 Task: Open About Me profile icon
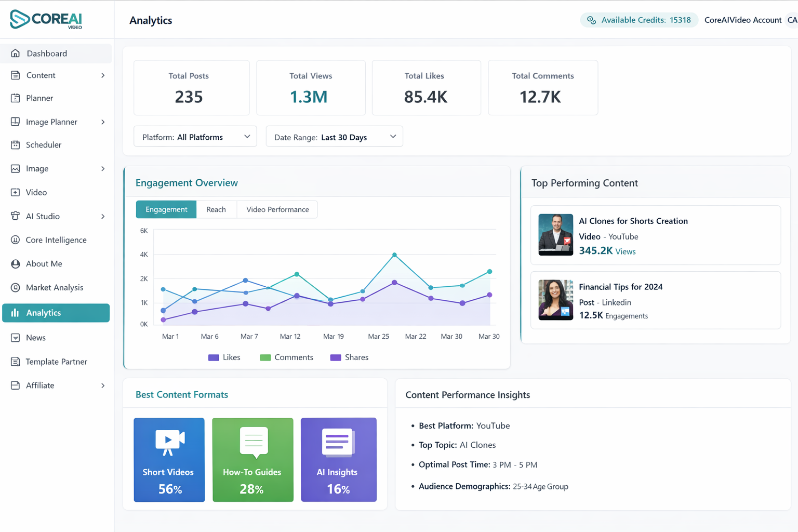pos(16,264)
